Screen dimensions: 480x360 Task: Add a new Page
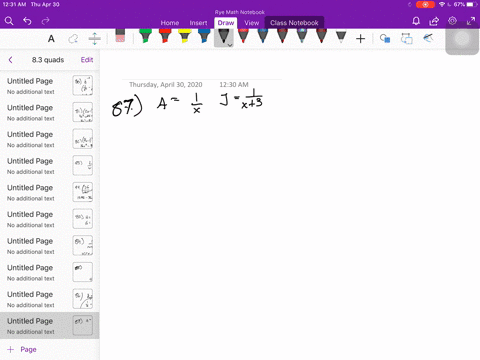[22, 349]
